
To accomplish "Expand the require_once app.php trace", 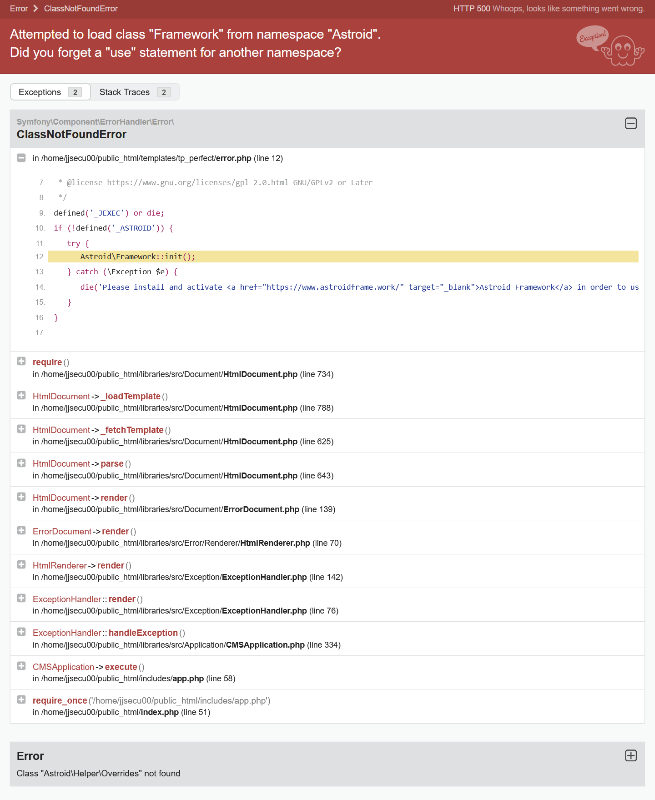I will pyautogui.click(x=21, y=700).
